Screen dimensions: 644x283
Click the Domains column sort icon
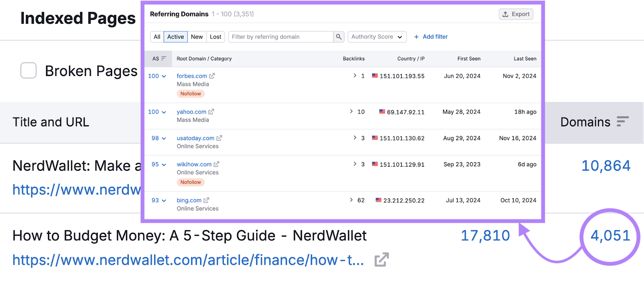[x=623, y=122]
